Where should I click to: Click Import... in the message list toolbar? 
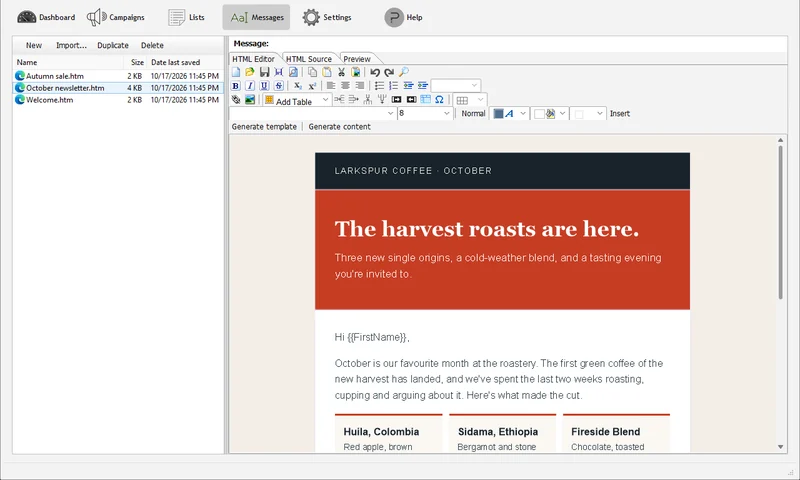pyautogui.click(x=71, y=45)
